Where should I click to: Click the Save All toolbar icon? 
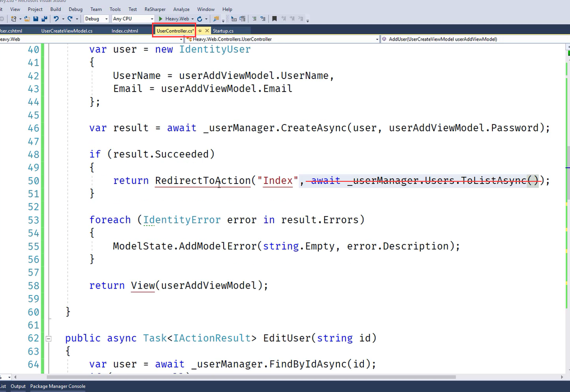44,19
